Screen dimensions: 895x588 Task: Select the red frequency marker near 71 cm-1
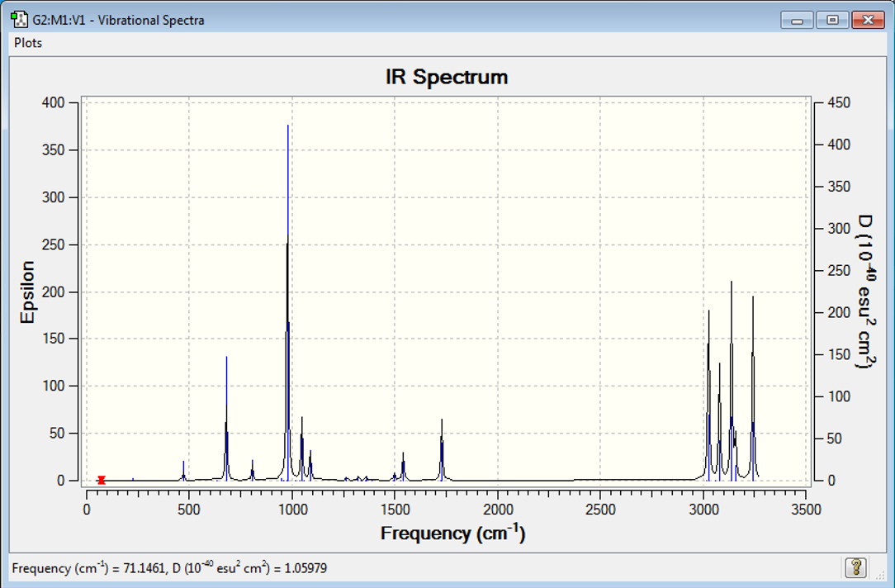click(102, 480)
